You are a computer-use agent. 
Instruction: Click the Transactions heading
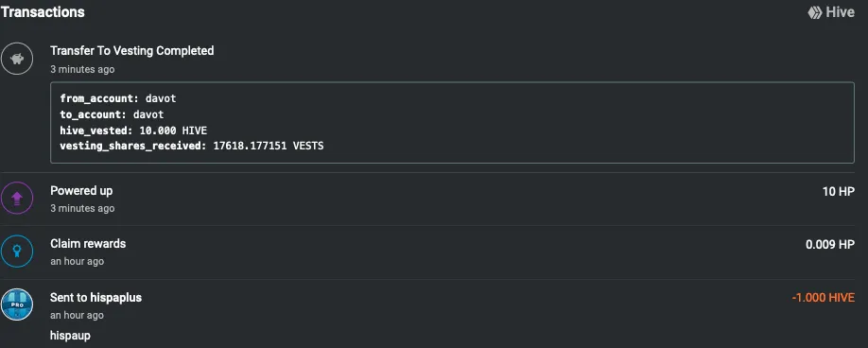[x=43, y=12]
